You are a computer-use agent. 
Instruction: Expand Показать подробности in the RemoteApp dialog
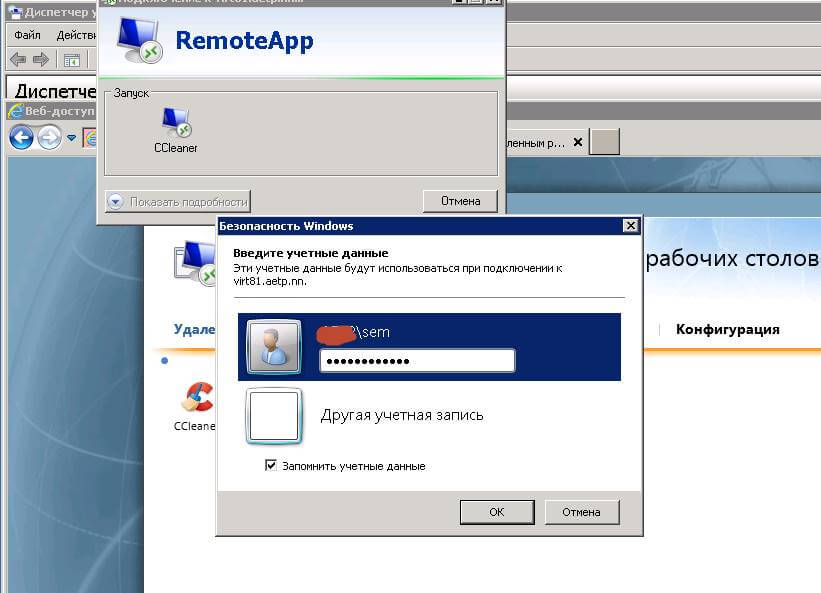pyautogui.click(x=177, y=202)
